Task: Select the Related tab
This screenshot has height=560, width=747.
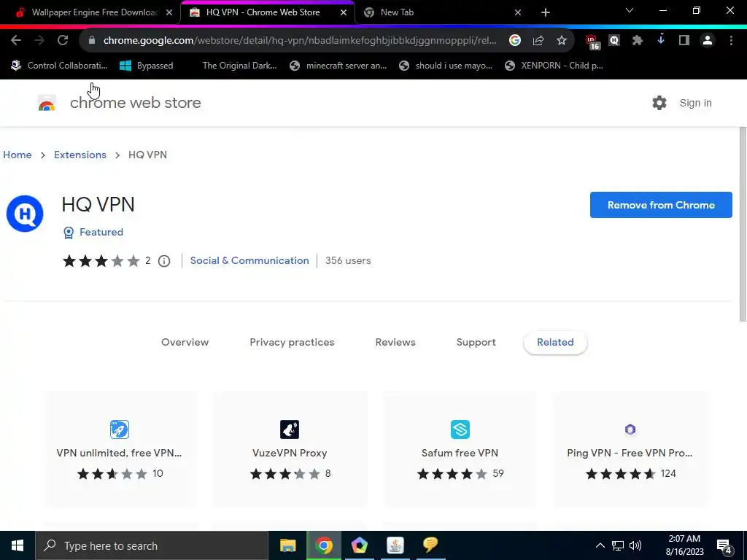Action: [x=555, y=343]
